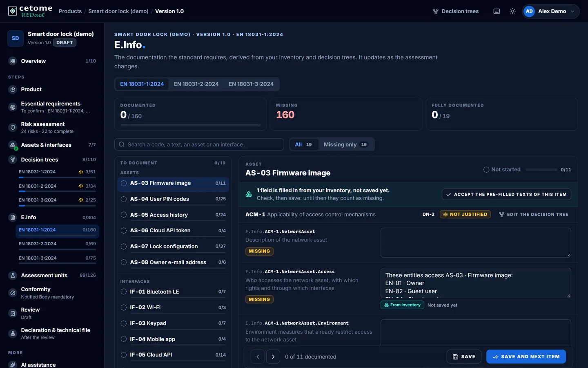This screenshot has height=368, width=588.
Task: Toggle light theme with the sun icon
Action: [x=512, y=11]
